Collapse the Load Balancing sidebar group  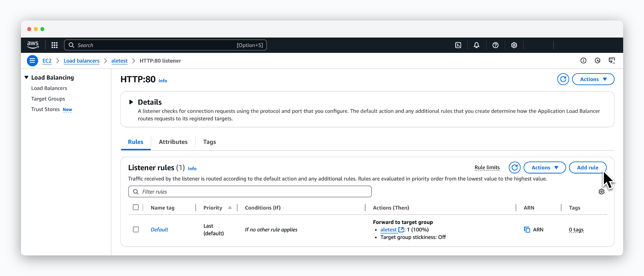(26, 77)
